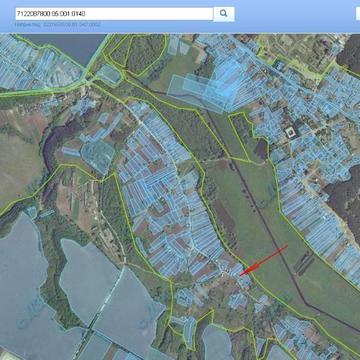Screen dimensions: 360x360
Task: Click the road junction at the top-left crossing
Action: pos(87,82)
